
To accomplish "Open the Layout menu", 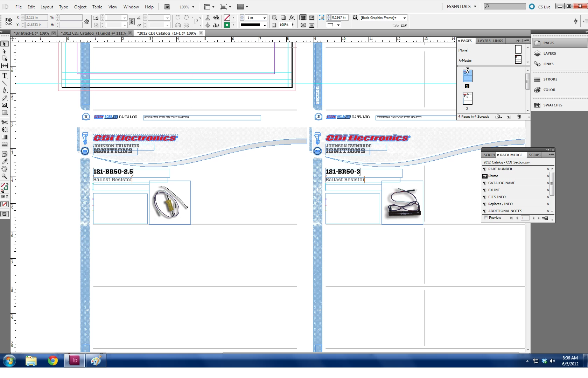I will pyautogui.click(x=47, y=7).
